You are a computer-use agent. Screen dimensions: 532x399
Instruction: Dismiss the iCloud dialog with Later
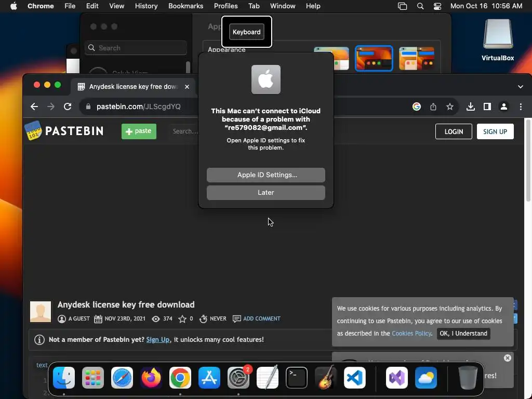265,193
